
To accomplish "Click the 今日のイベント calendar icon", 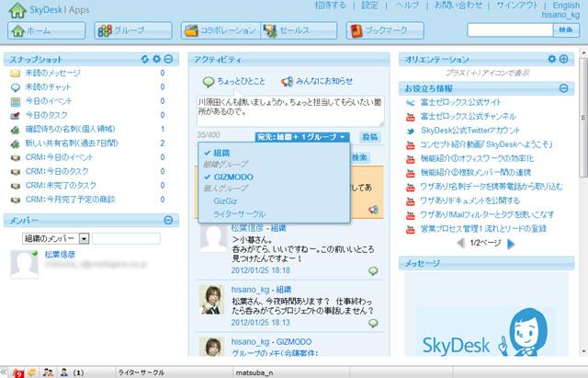I will 16,101.
